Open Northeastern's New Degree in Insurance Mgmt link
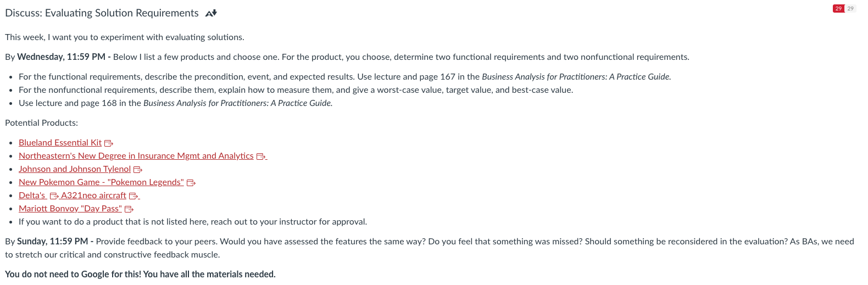The image size is (868, 285). tap(136, 156)
